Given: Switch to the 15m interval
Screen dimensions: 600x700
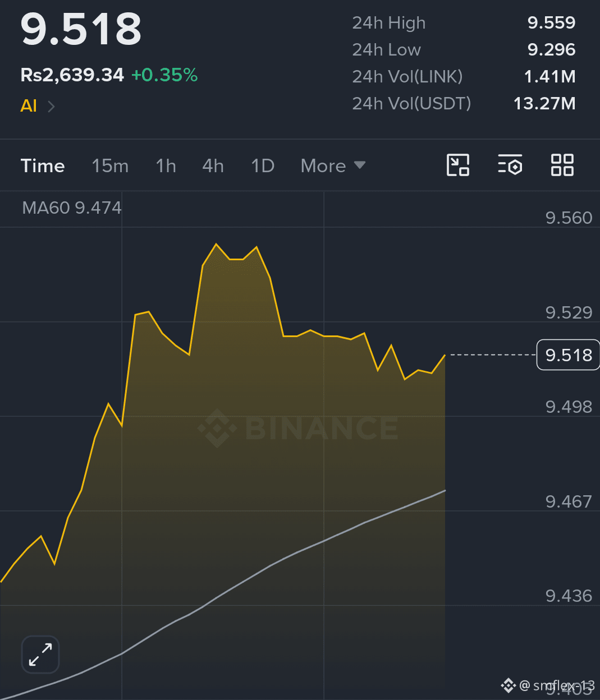Looking at the screenshot, I should coord(110,165).
